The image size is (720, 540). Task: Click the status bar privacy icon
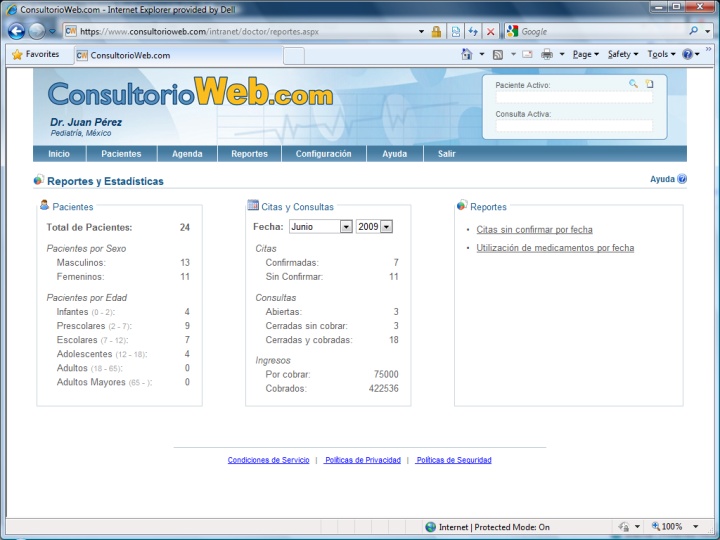tap(624, 527)
